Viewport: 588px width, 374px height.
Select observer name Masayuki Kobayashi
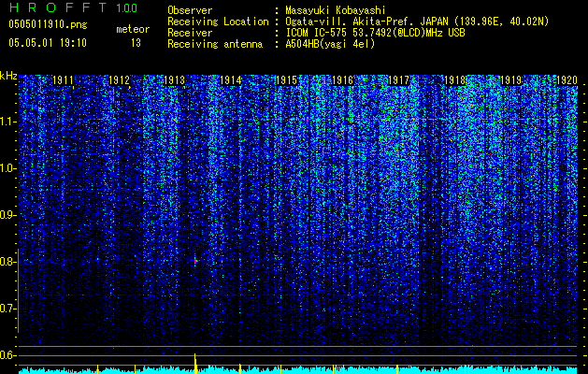click(335, 10)
